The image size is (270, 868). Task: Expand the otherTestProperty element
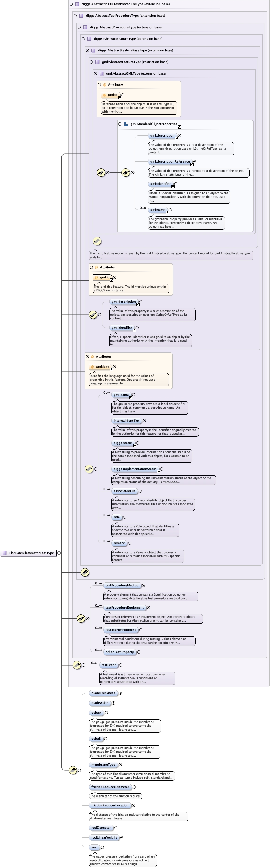[x=139, y=652]
